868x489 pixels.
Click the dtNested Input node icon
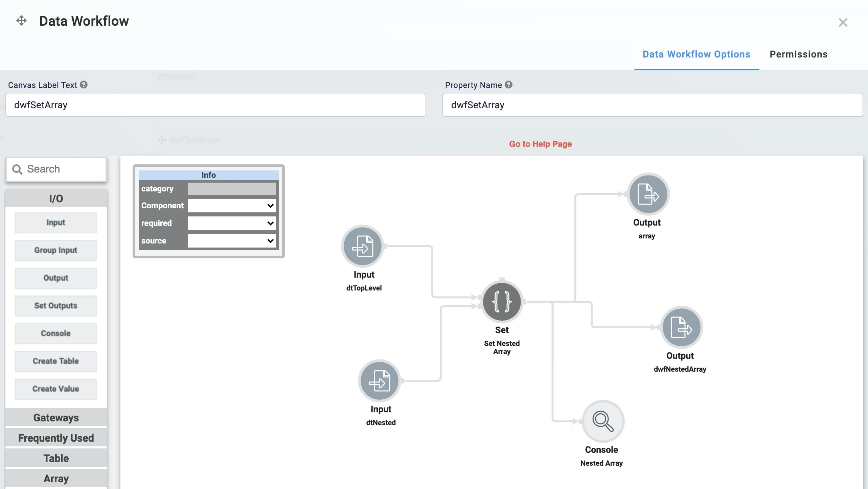pyautogui.click(x=380, y=380)
